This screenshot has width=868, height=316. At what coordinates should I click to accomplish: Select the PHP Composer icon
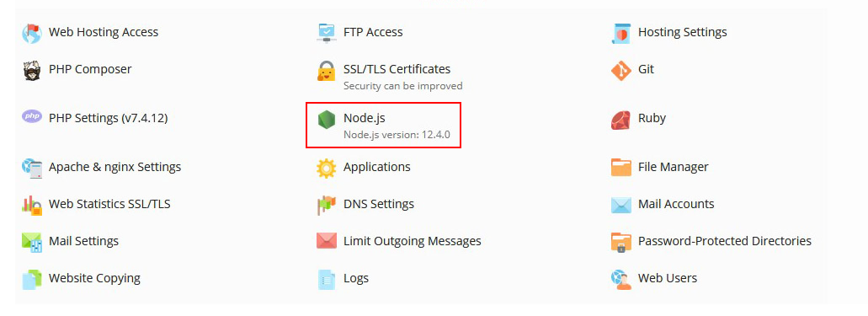[x=31, y=71]
